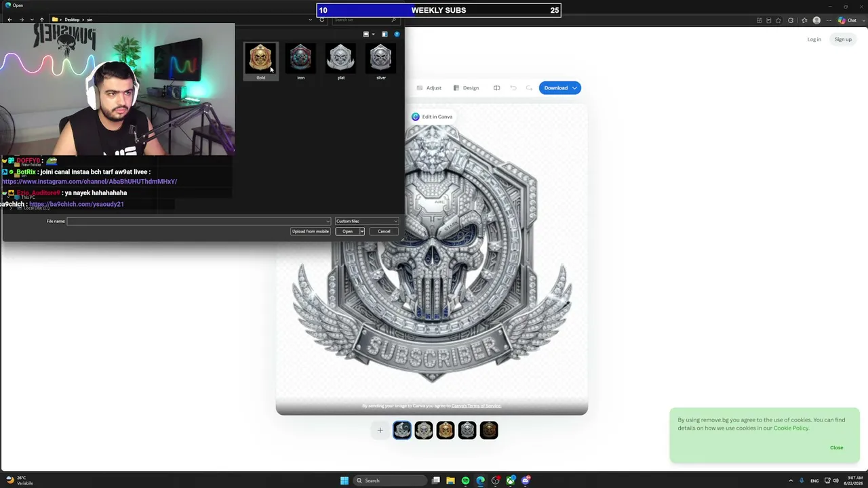Viewport: 868px width, 488px height.
Task: Open Discord from the taskbar
Action: [526, 481]
